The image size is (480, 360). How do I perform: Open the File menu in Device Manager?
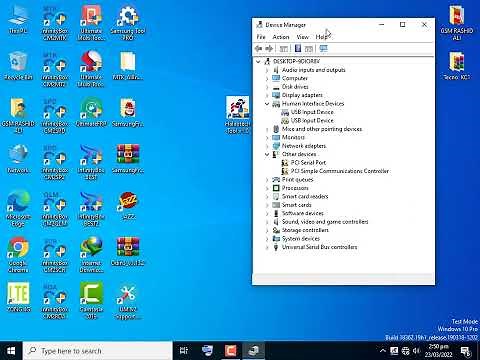tap(261, 37)
